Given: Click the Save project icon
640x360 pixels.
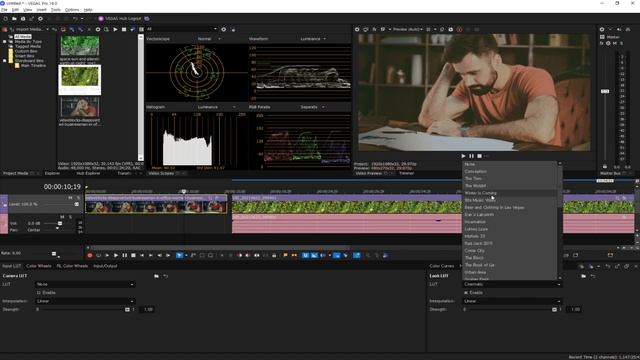Looking at the screenshot, I should pyautogui.click(x=23, y=19).
